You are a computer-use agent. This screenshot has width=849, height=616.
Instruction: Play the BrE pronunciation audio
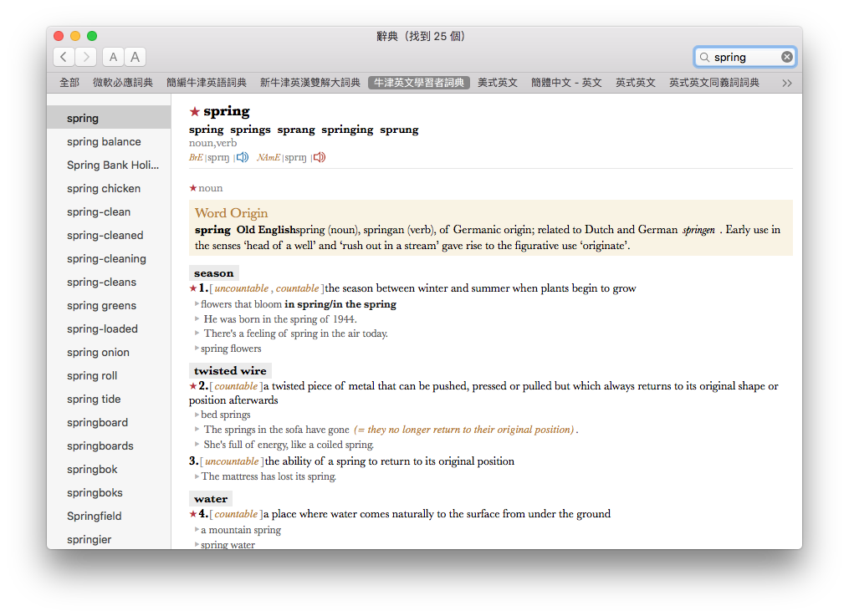242,157
